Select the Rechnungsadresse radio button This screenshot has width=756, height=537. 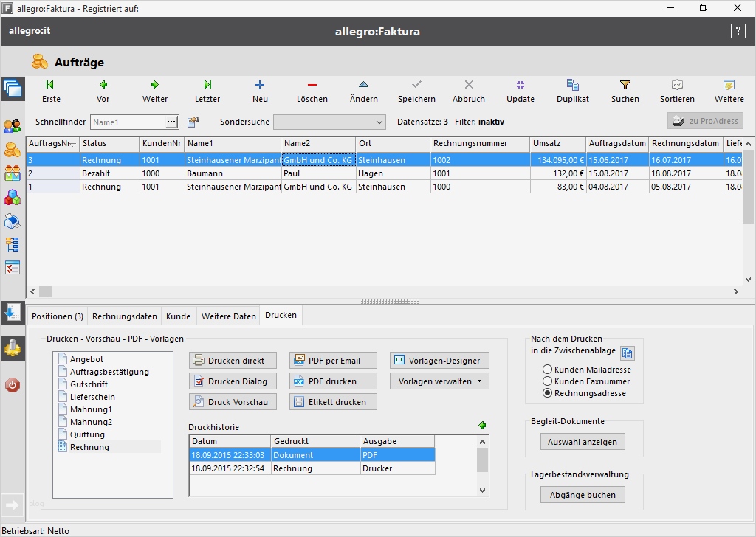[547, 393]
